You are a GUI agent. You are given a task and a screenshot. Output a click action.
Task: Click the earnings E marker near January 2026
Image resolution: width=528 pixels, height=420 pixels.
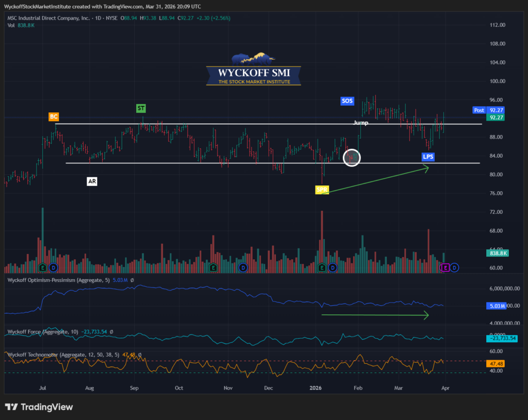323,267
